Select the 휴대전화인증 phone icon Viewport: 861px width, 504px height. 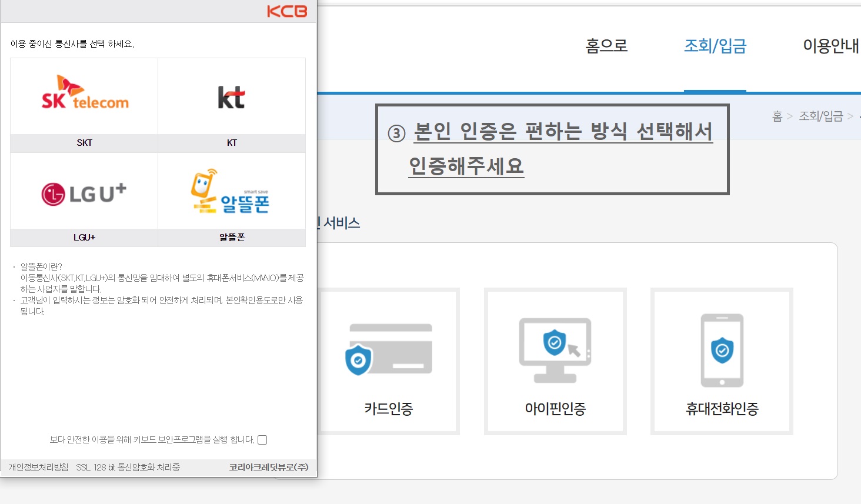click(x=722, y=350)
